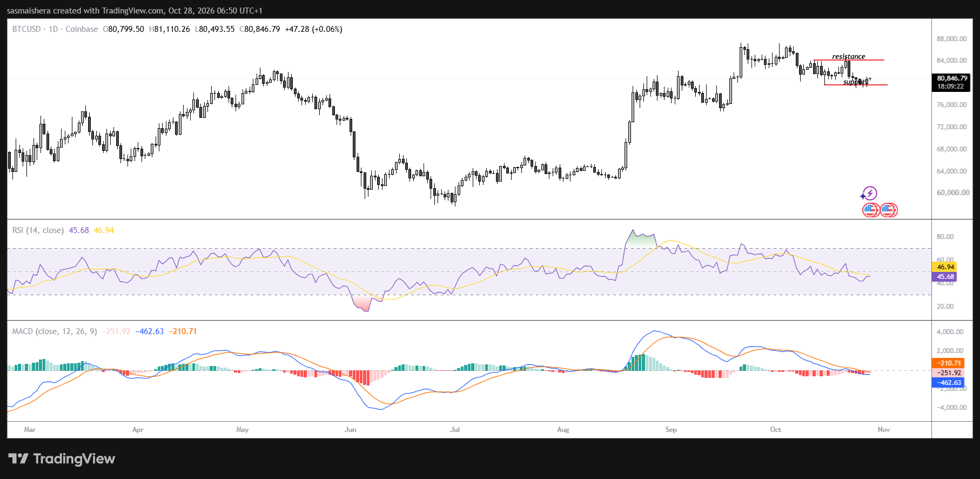This screenshot has width=980, height=479.
Task: Select the resistance text annotation
Action: [x=848, y=56]
